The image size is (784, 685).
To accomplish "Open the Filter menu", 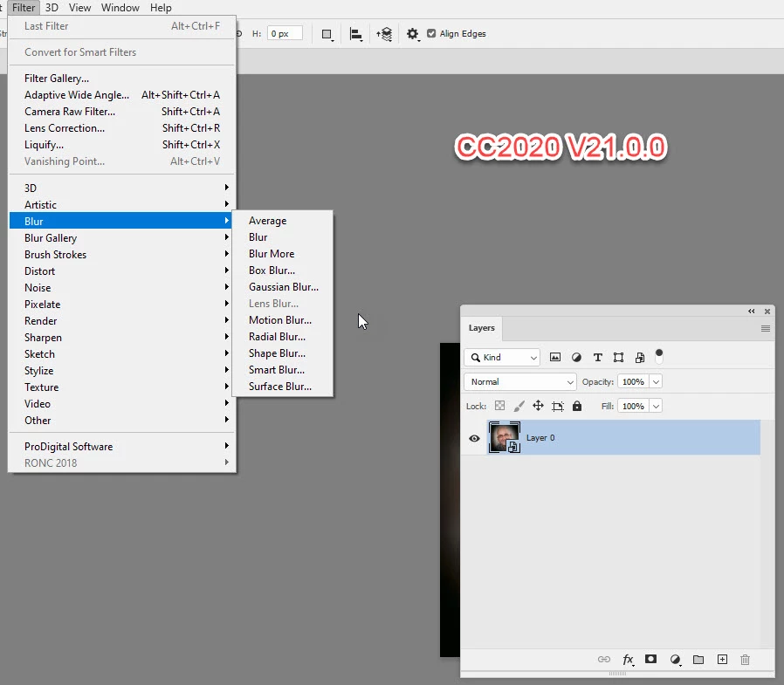I will click(24, 8).
